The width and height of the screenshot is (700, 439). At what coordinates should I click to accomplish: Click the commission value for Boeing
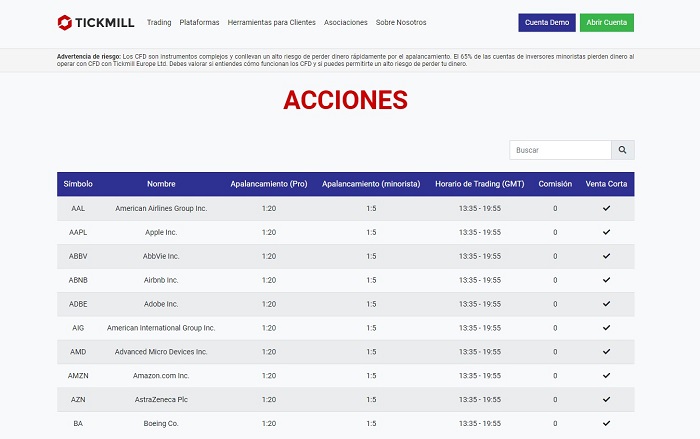coord(555,423)
